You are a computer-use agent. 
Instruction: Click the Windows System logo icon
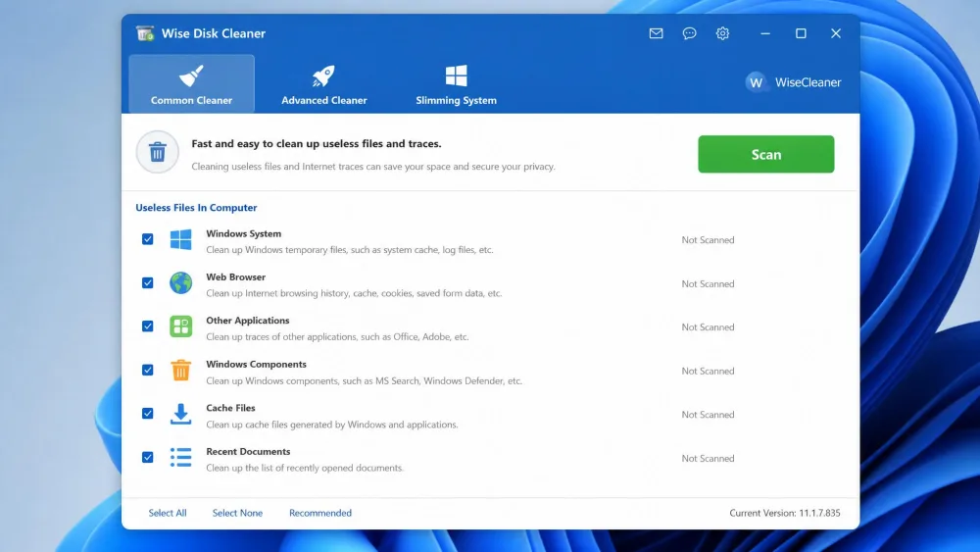pyautogui.click(x=180, y=239)
